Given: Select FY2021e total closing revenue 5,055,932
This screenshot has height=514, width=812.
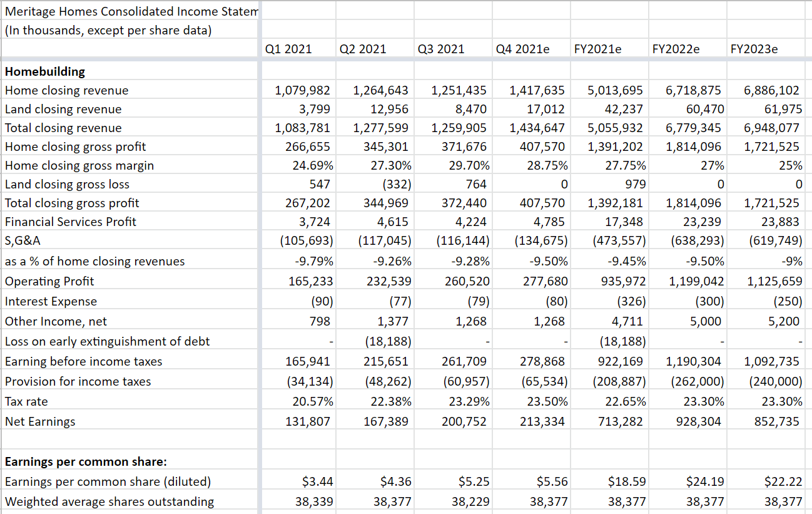Looking at the screenshot, I should click(616, 128).
